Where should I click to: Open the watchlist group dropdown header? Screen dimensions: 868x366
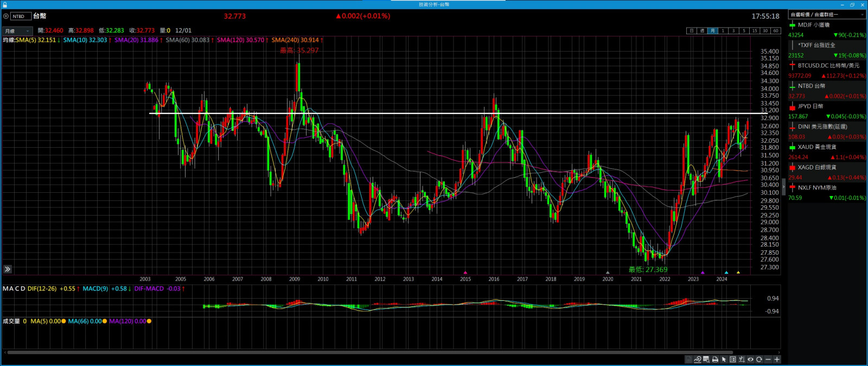pos(826,15)
